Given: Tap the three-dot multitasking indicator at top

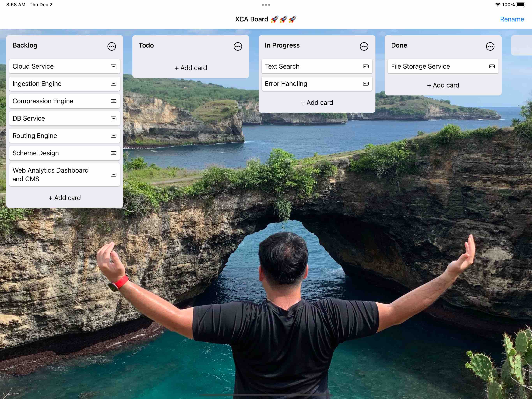Looking at the screenshot, I should [266, 5].
